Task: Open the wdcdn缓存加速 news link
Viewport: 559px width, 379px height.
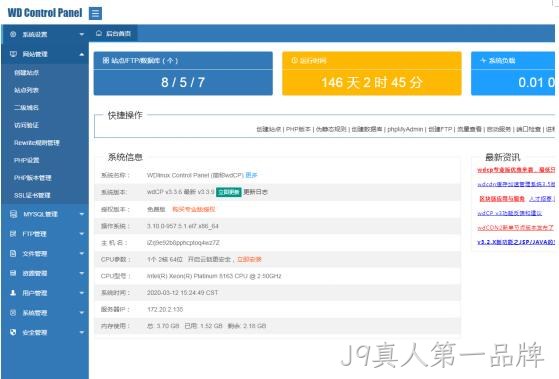Action: pyautogui.click(x=516, y=184)
